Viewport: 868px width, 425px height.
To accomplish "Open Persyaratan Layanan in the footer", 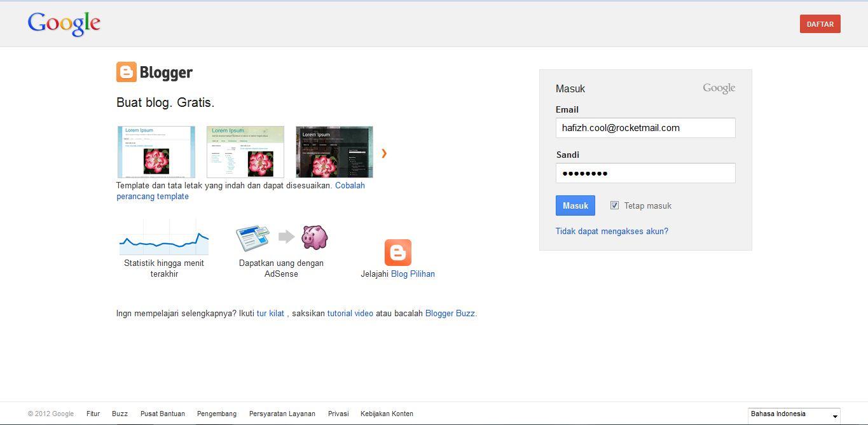I will [282, 414].
